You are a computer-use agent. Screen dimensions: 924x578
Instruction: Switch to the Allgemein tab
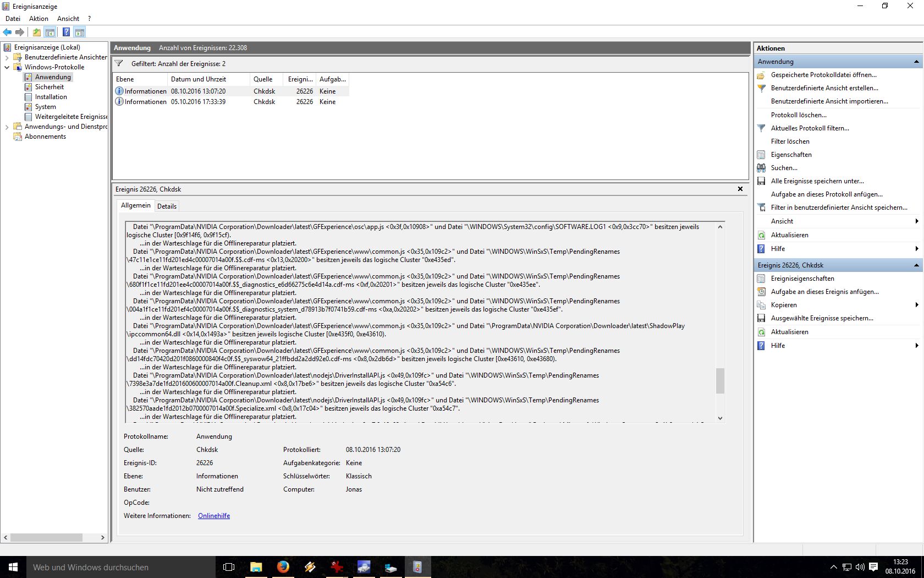tap(135, 205)
